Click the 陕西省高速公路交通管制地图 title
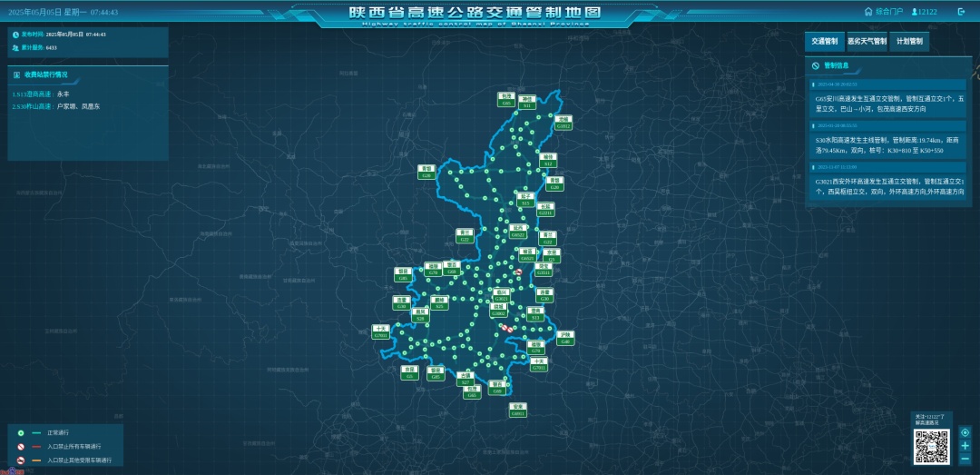The image size is (980, 475). coord(475,13)
